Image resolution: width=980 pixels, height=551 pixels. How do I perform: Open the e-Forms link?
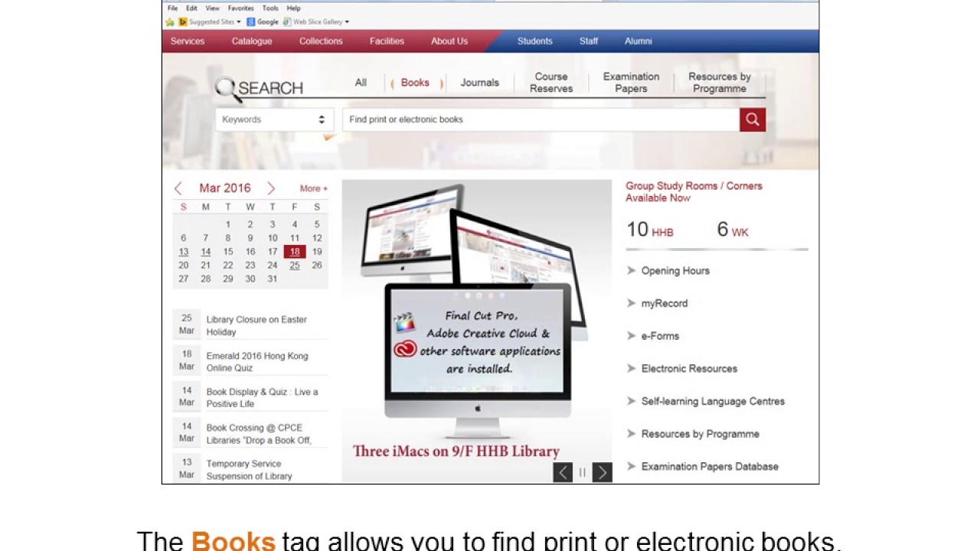coord(660,335)
